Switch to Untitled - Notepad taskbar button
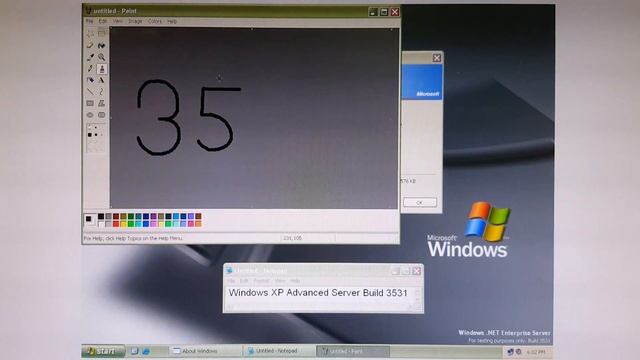Viewport: 640px width, 360px height. pos(279,351)
